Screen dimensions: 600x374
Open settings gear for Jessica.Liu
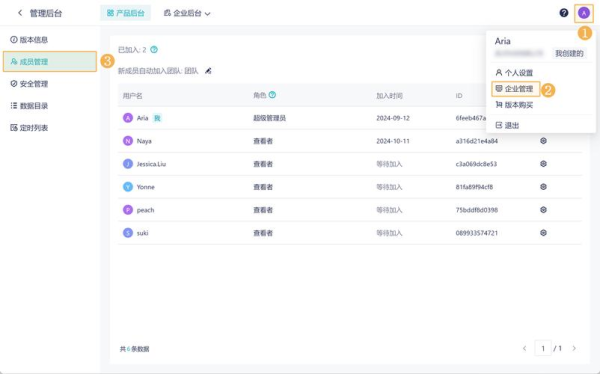click(543, 164)
